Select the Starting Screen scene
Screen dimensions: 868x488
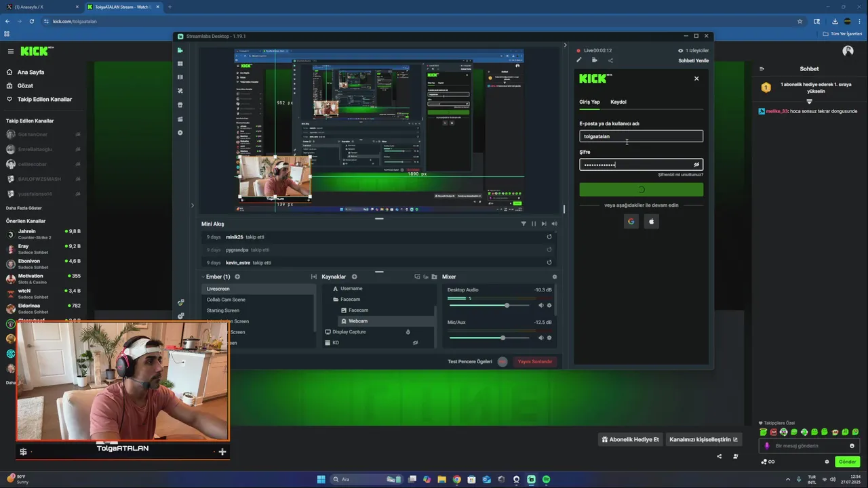(258, 310)
